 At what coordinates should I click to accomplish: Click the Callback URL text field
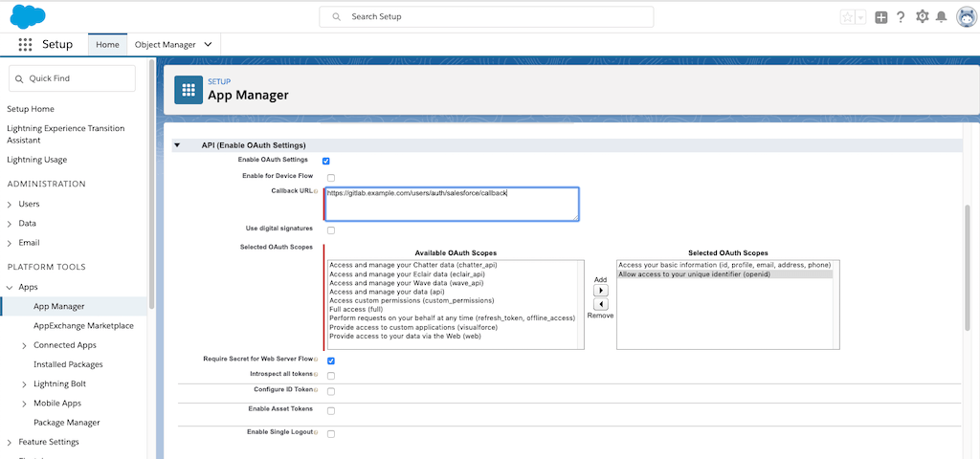tap(451, 204)
